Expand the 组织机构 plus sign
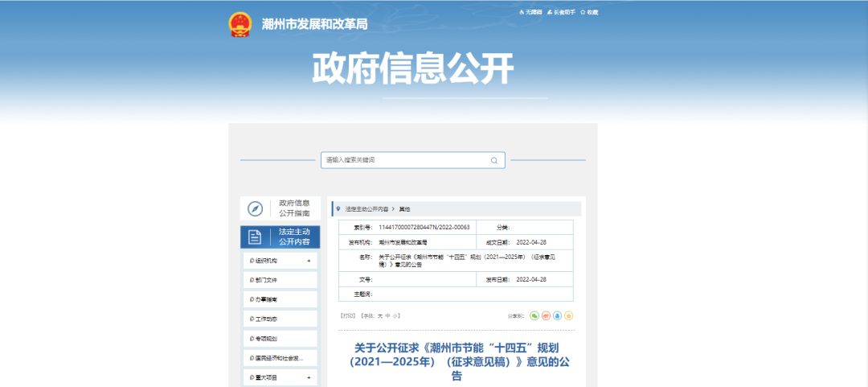868x387 pixels. point(309,261)
